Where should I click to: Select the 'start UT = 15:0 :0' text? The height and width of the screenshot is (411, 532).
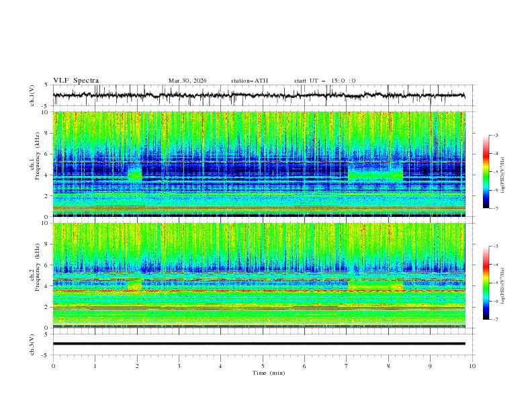324,81
